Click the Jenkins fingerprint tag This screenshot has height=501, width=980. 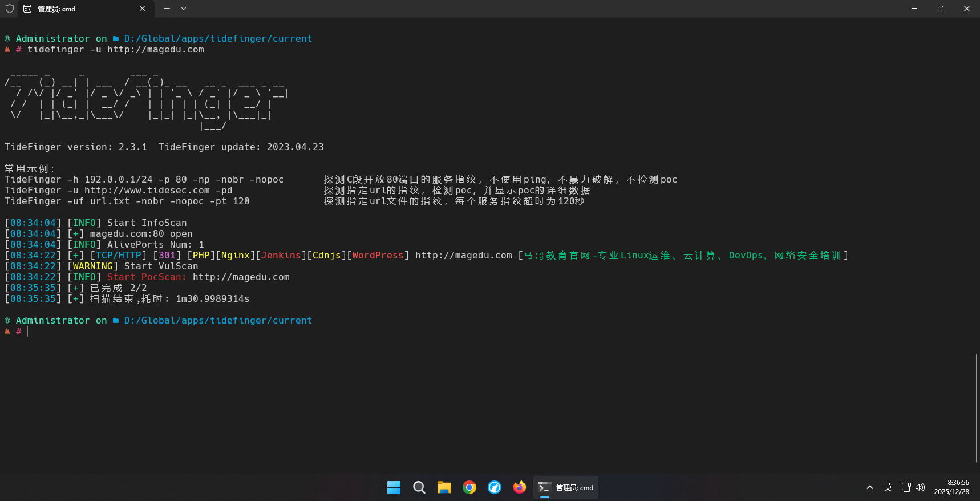281,256
